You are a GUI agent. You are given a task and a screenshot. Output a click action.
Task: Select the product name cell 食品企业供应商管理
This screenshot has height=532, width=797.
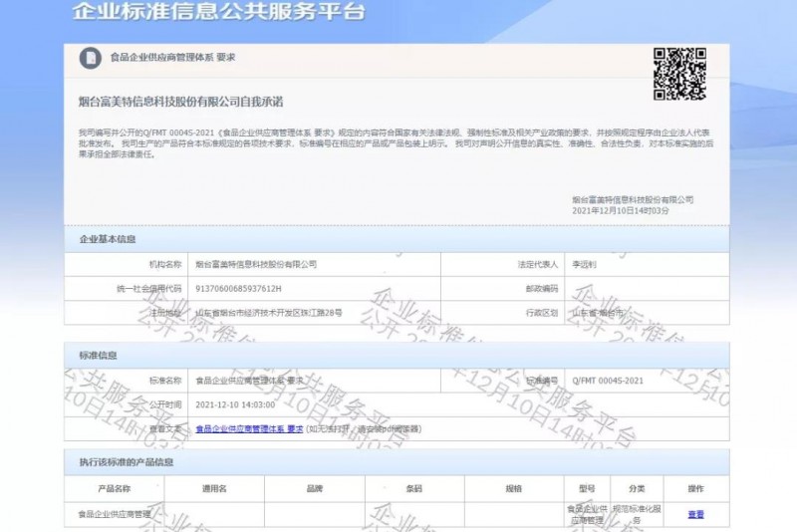pos(115,514)
